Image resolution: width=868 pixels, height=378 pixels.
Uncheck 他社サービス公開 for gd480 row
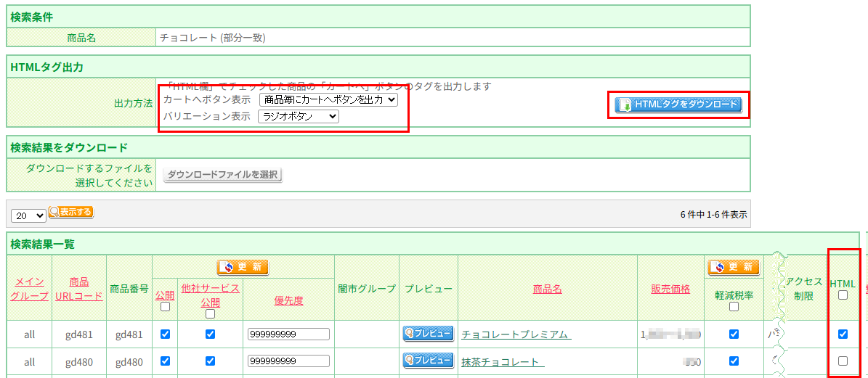pyautogui.click(x=210, y=361)
